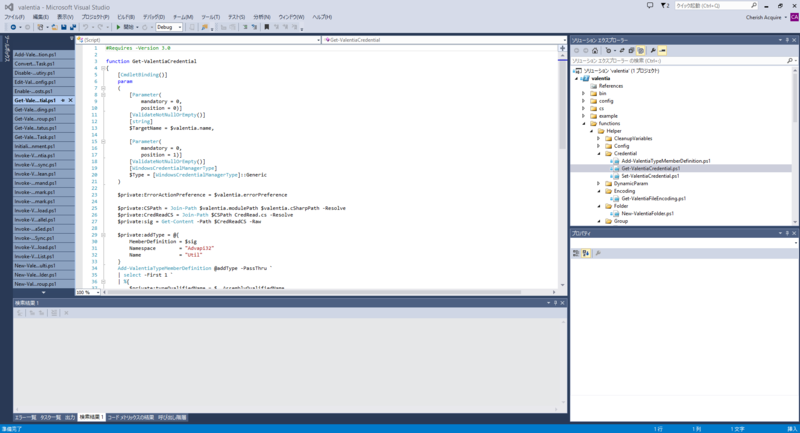Click the Cherish Acquire account name

(763, 17)
